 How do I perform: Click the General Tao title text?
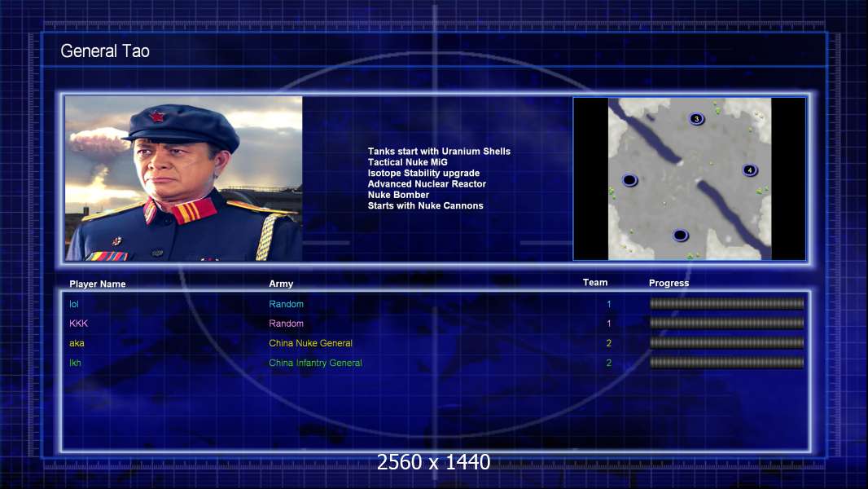pyautogui.click(x=105, y=51)
